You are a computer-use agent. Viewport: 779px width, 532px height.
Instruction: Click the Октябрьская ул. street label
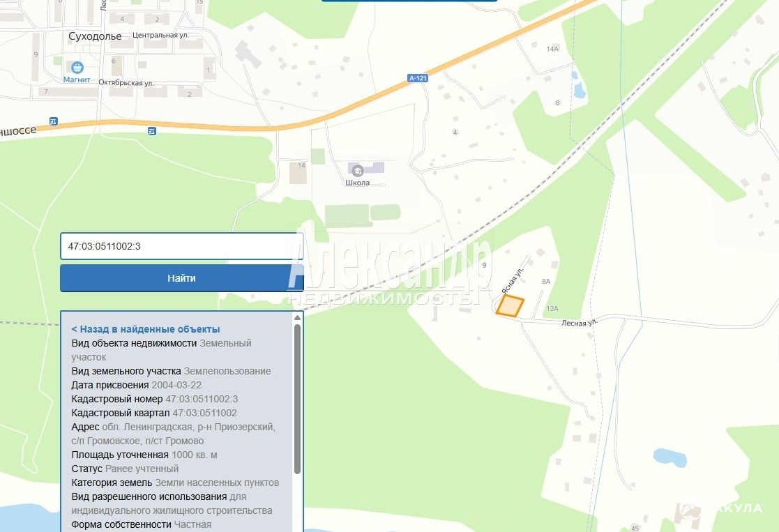(126, 82)
